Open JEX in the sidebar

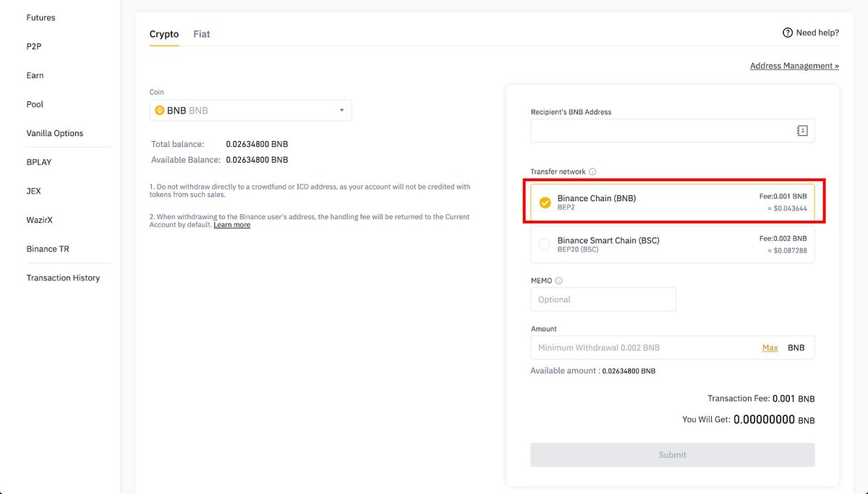pos(34,191)
